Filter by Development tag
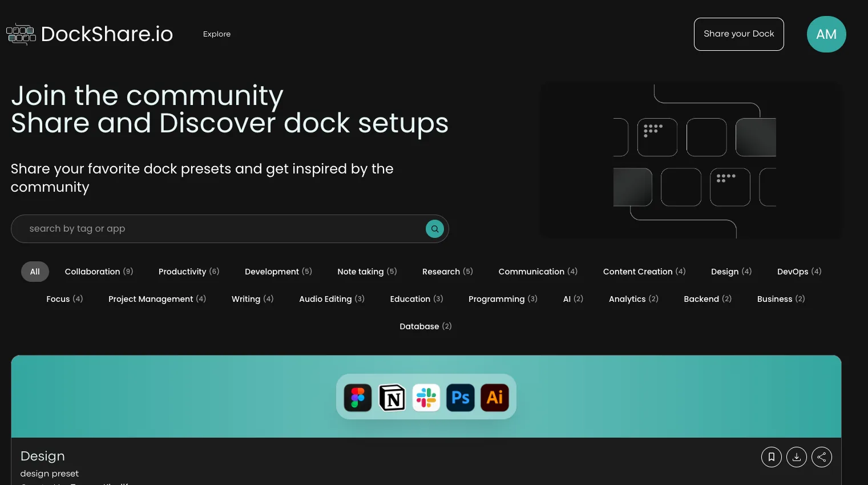The width and height of the screenshot is (868, 485). click(x=278, y=272)
